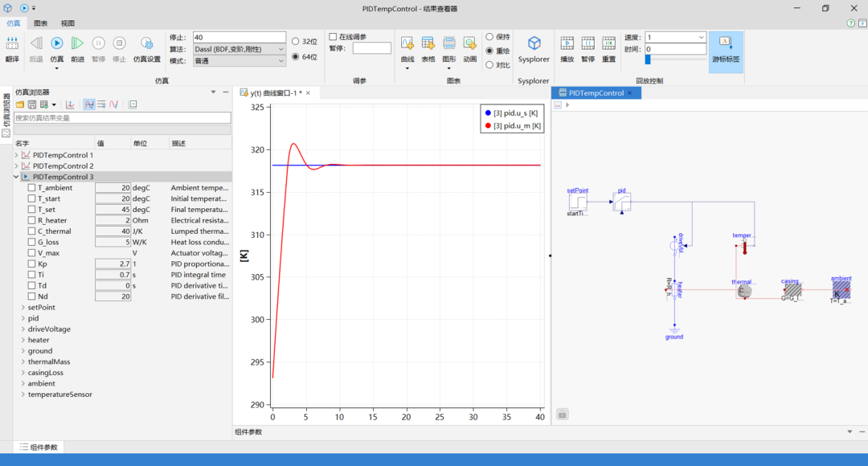868x466 pixels.
Task: Open the 组件参数 bottom tab
Action: tap(39, 448)
